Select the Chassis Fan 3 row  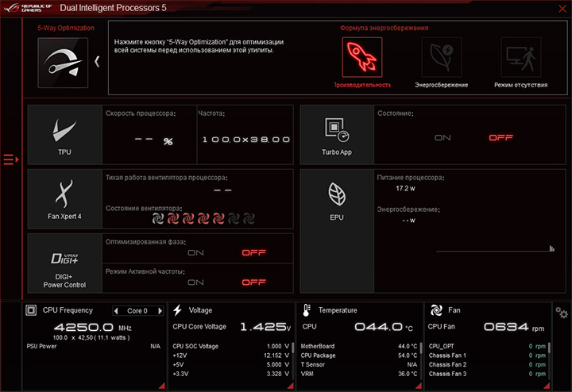[487, 374]
